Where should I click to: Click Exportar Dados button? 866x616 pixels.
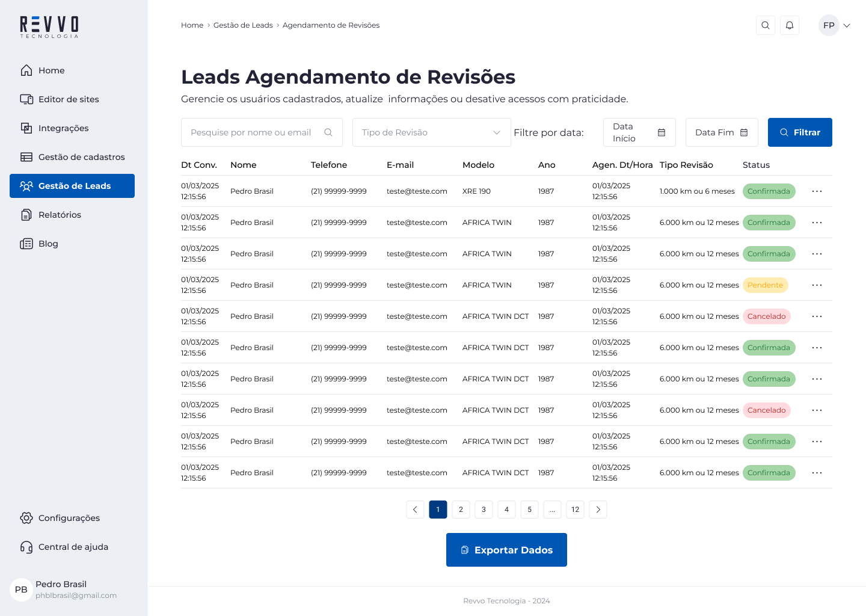coord(506,550)
